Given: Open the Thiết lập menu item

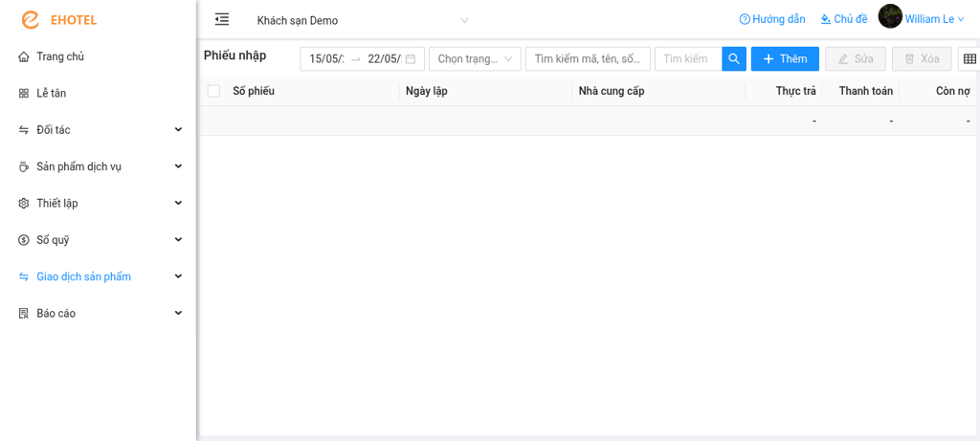Looking at the screenshot, I should (99, 204).
